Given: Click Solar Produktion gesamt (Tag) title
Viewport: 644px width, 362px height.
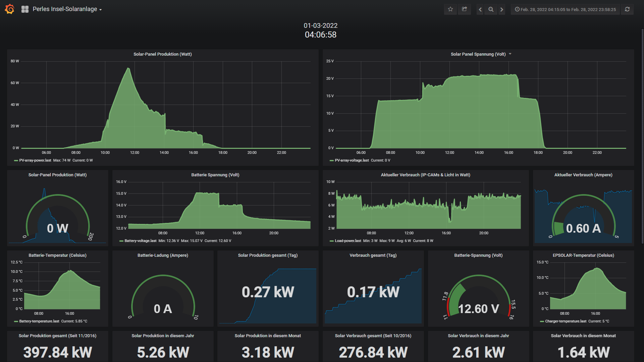Looking at the screenshot, I should [267, 255].
